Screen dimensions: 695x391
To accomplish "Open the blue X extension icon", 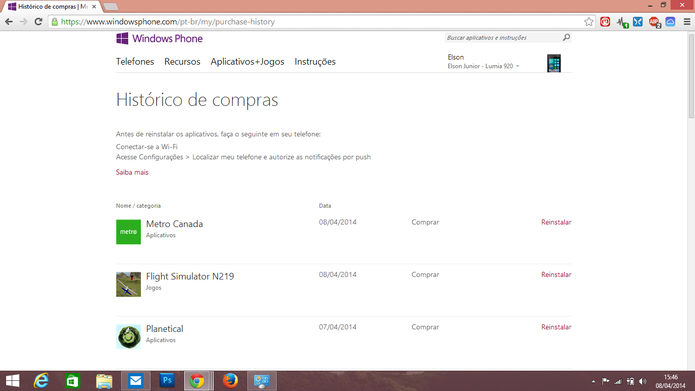I will click(638, 22).
